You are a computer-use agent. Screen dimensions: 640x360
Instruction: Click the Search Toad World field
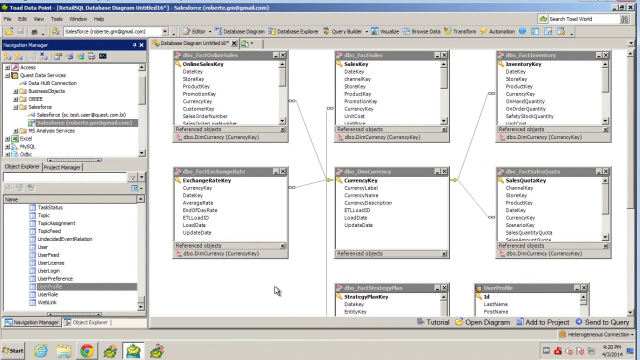(583, 19)
